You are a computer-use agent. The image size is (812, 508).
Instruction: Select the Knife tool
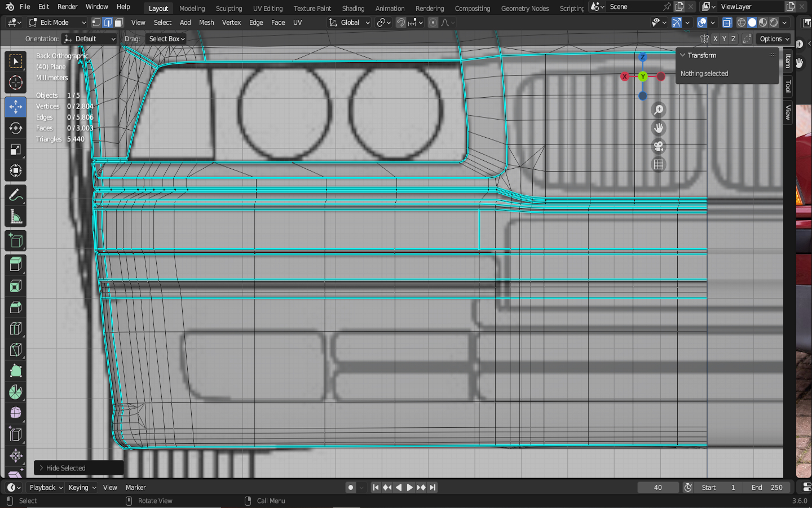tap(16, 350)
